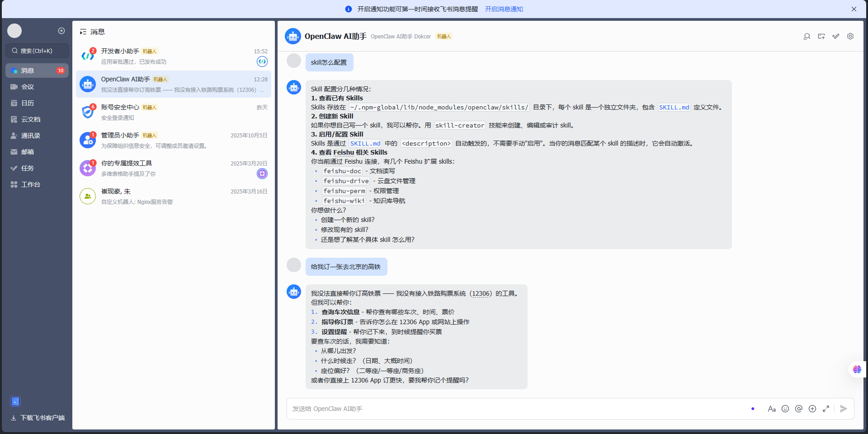Open the plus menu beside user avatar
This screenshot has width=868, height=434.
tap(61, 31)
